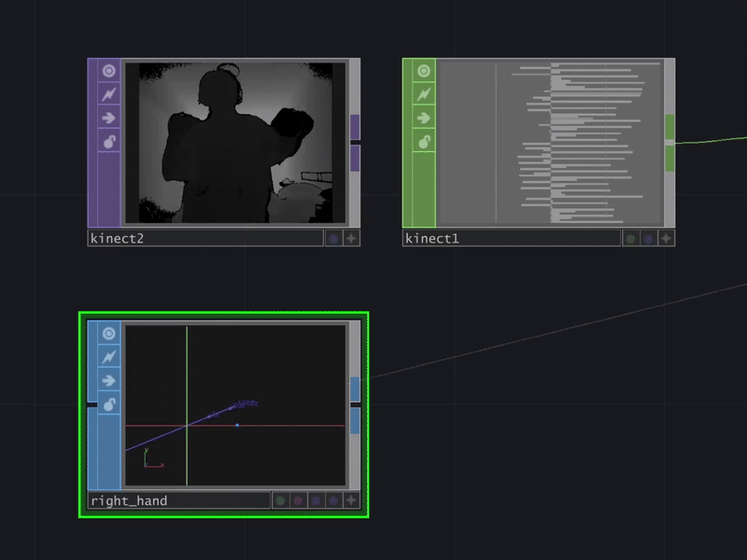747x560 pixels.
Task: Click the bomb flag icon on kinect2
Action: (107, 142)
